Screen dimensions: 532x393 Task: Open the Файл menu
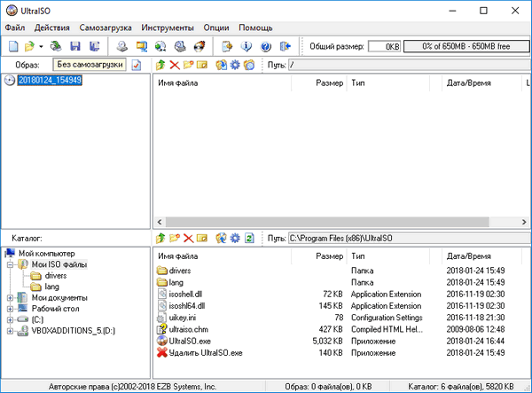coord(15,28)
